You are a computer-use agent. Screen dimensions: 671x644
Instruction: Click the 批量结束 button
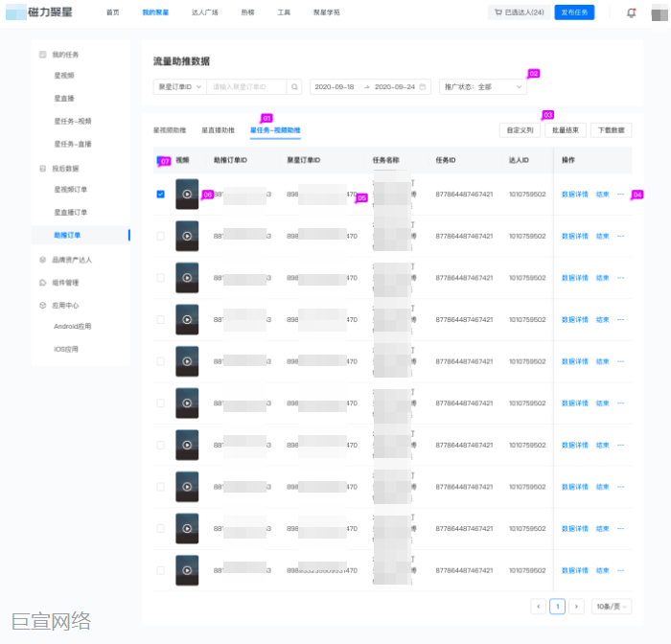[x=566, y=130]
